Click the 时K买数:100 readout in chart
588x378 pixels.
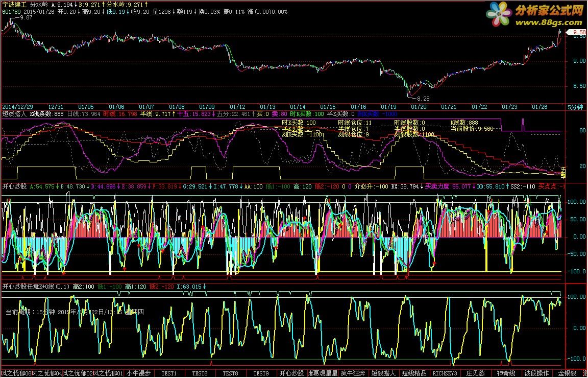coord(299,123)
